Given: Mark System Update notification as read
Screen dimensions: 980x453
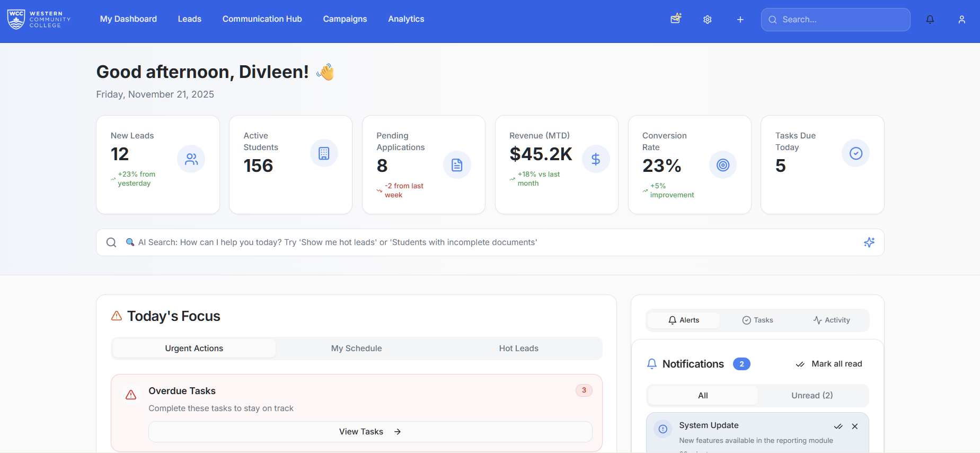Looking at the screenshot, I should (838, 426).
